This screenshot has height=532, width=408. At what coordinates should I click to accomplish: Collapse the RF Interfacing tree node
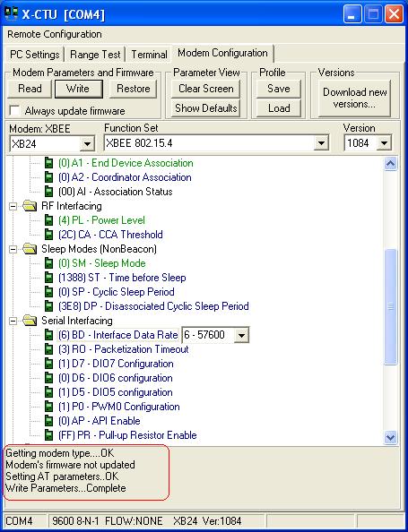13,206
